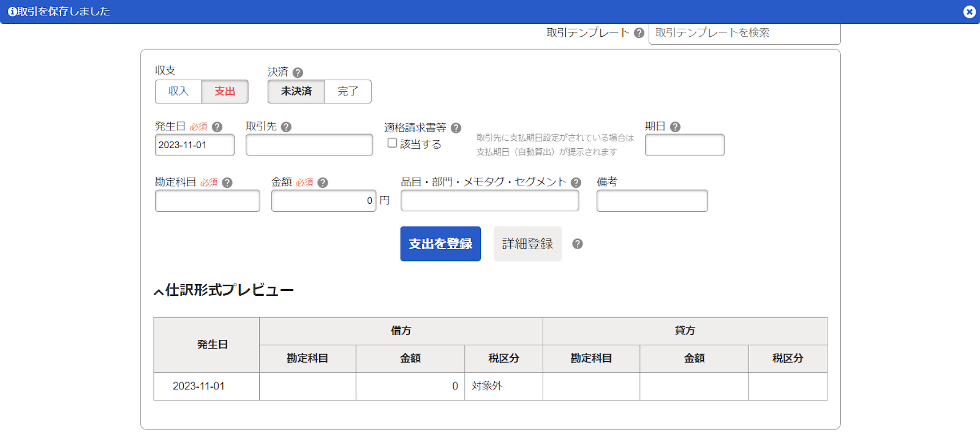
Task: Set settlement status to 完了
Action: pyautogui.click(x=348, y=91)
